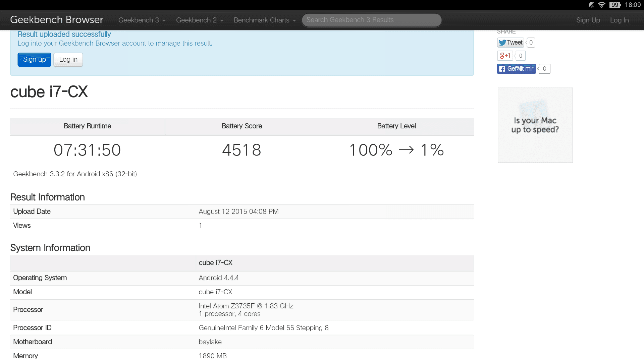The width and height of the screenshot is (644, 362).
Task: Expand the Geekbench 3 dropdown menu
Action: 142,20
